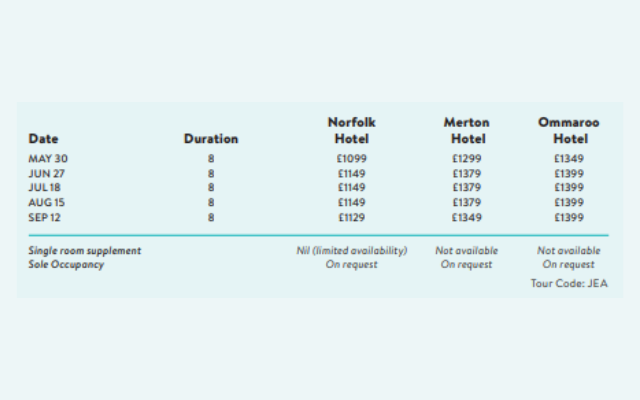
Task: Click the Duration column header
Action: [211, 139]
